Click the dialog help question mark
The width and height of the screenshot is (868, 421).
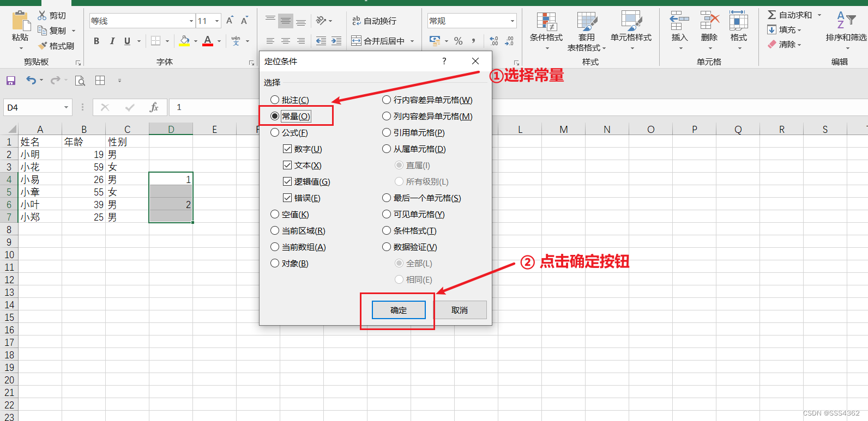444,61
